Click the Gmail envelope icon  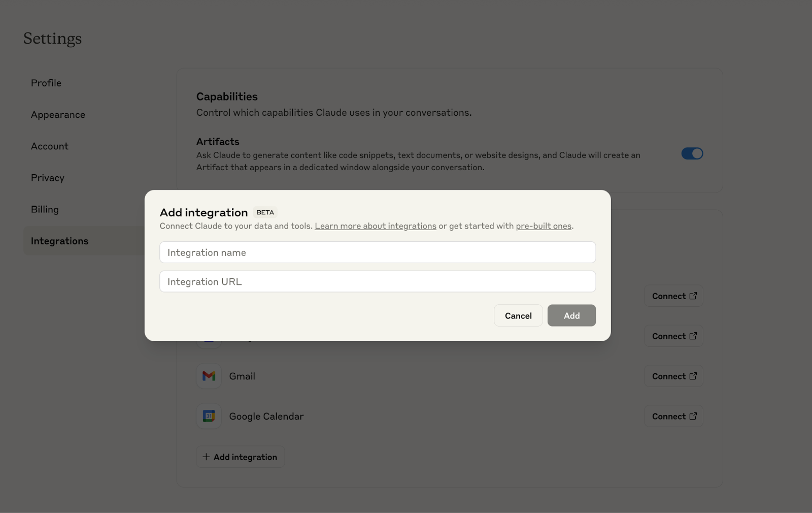(209, 376)
